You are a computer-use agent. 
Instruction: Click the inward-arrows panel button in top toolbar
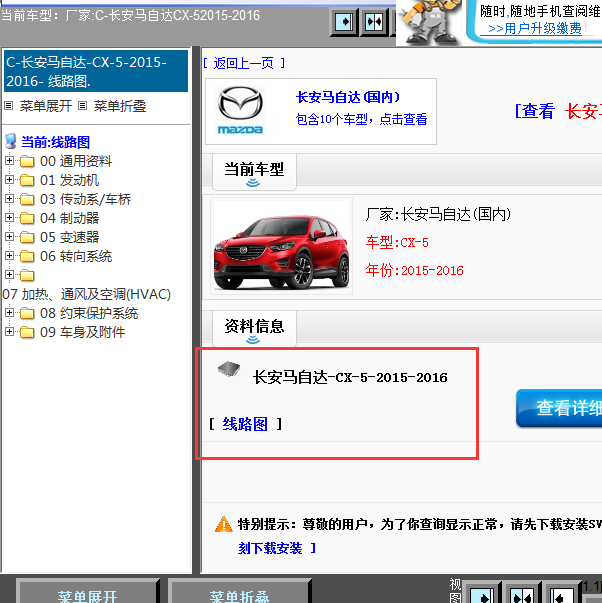(374, 22)
